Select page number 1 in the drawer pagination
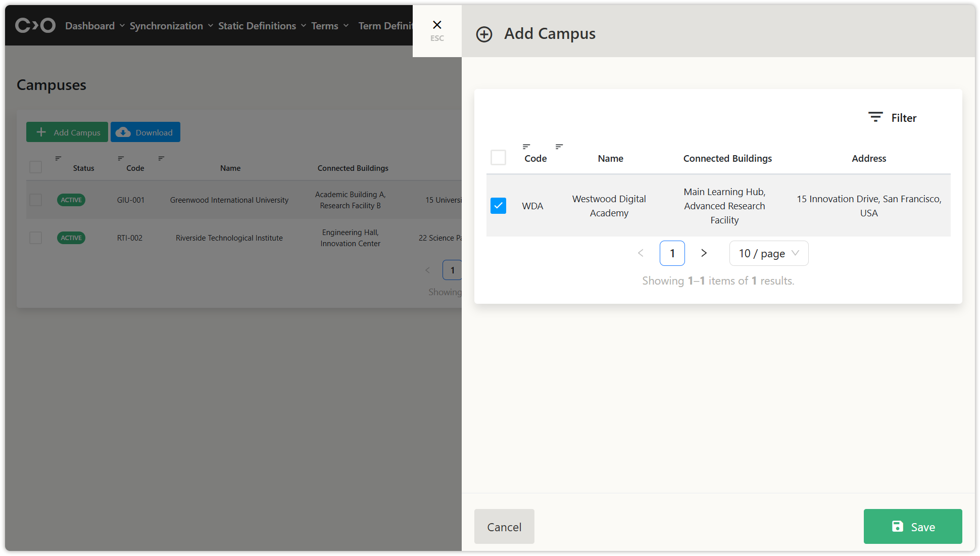 (672, 253)
